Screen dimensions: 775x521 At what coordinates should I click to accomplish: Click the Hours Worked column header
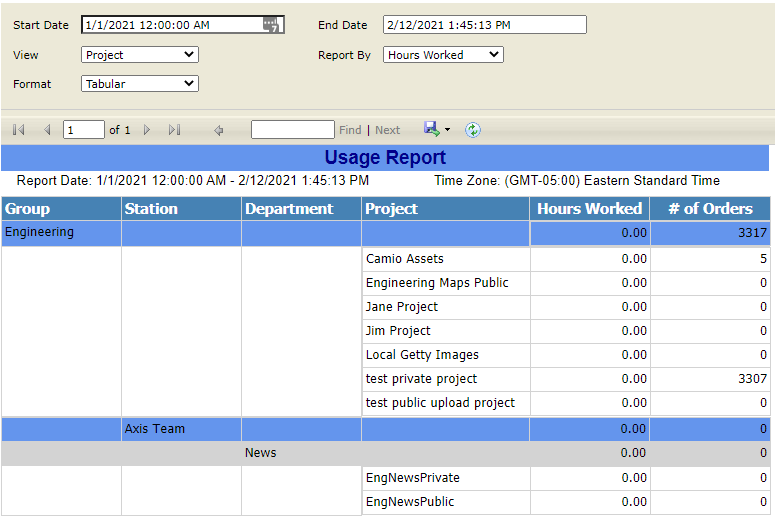pos(589,209)
